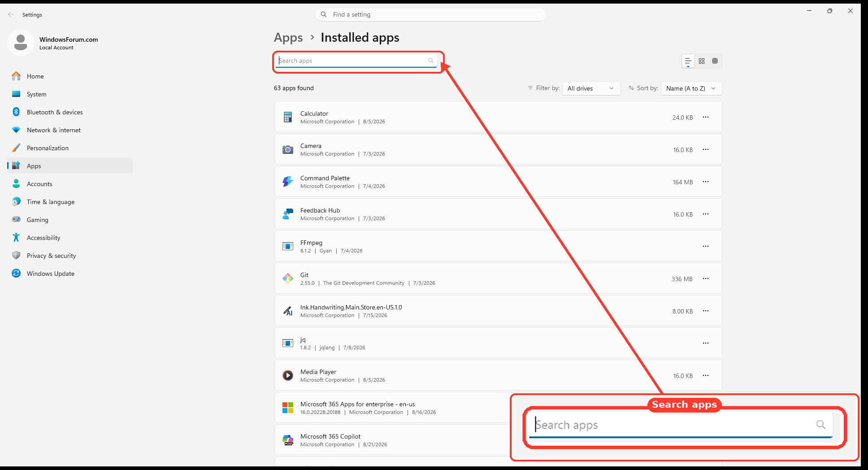Open more options for Command Palette

(x=706, y=182)
